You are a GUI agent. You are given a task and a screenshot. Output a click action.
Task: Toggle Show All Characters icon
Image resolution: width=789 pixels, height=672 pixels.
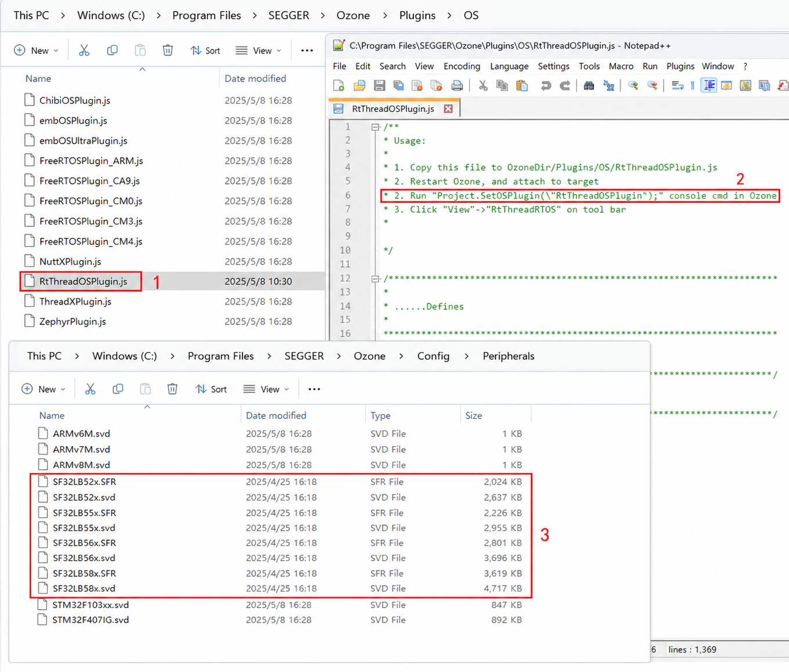coord(693,86)
